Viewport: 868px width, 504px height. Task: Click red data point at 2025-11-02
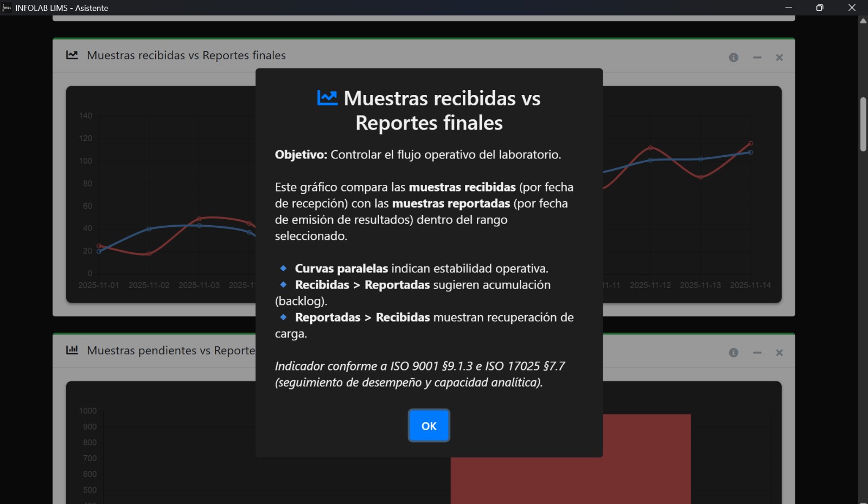pyautogui.click(x=149, y=254)
